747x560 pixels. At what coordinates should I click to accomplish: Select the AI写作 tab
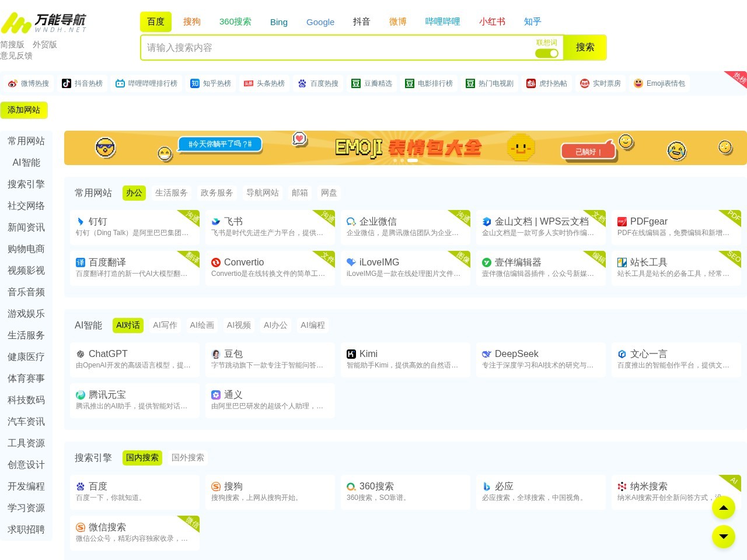click(x=165, y=325)
